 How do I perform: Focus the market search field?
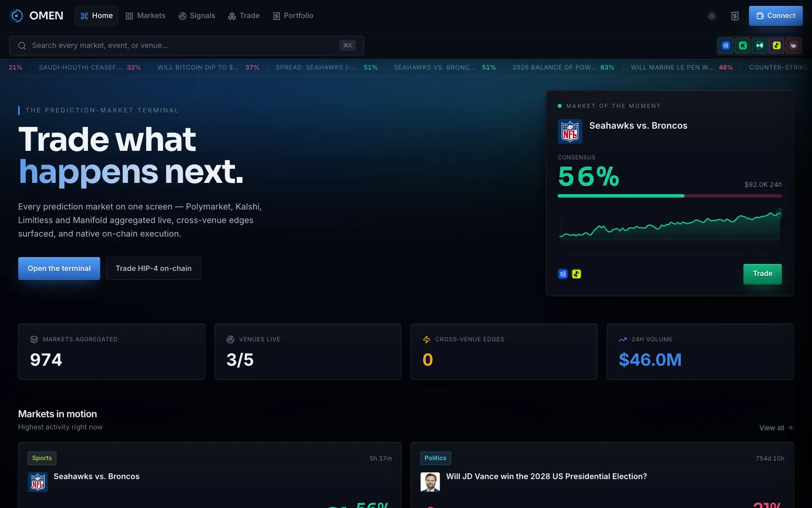pyautogui.click(x=186, y=46)
